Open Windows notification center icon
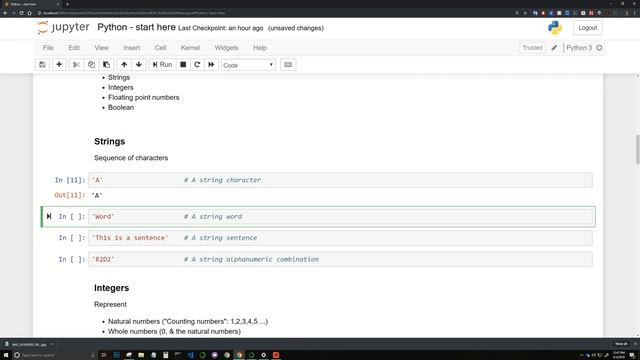 [x=632, y=355]
